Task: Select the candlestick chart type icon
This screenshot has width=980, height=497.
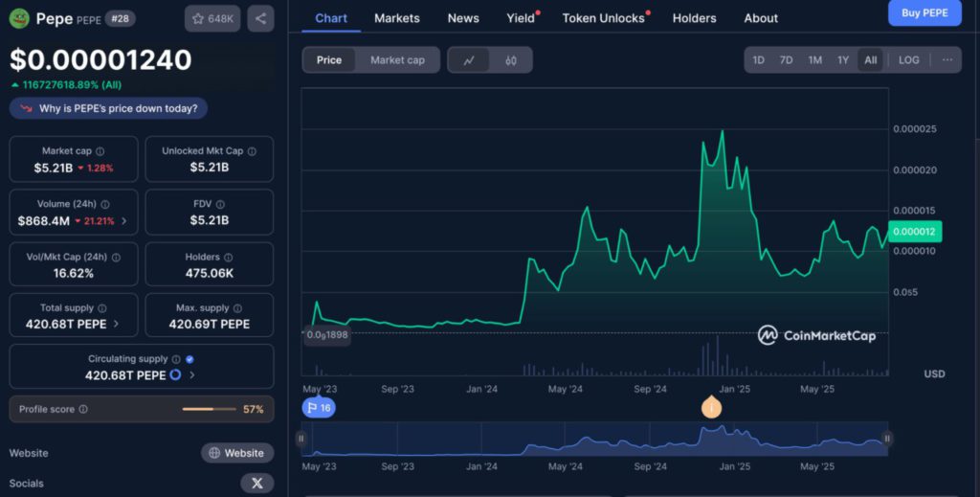Action: tap(511, 60)
